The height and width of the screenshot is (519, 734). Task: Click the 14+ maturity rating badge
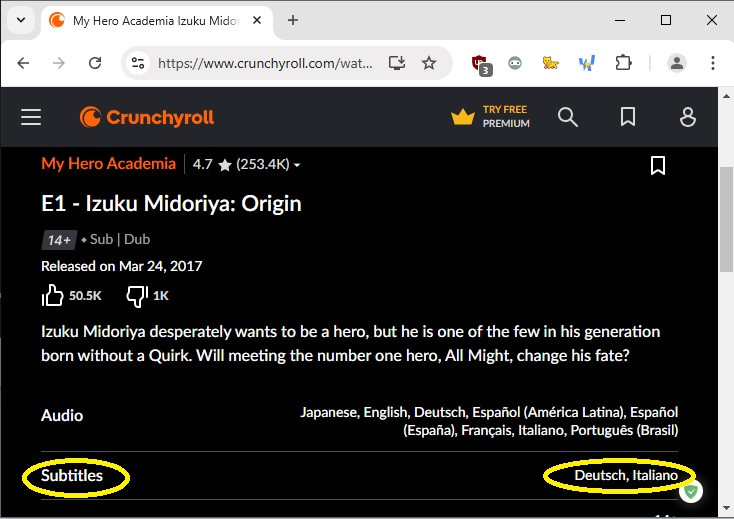pyautogui.click(x=59, y=240)
